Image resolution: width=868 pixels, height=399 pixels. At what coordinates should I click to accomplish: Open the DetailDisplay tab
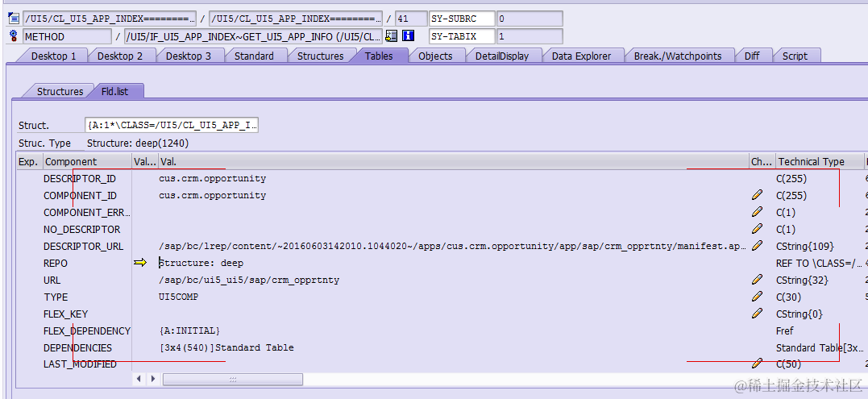[501, 56]
